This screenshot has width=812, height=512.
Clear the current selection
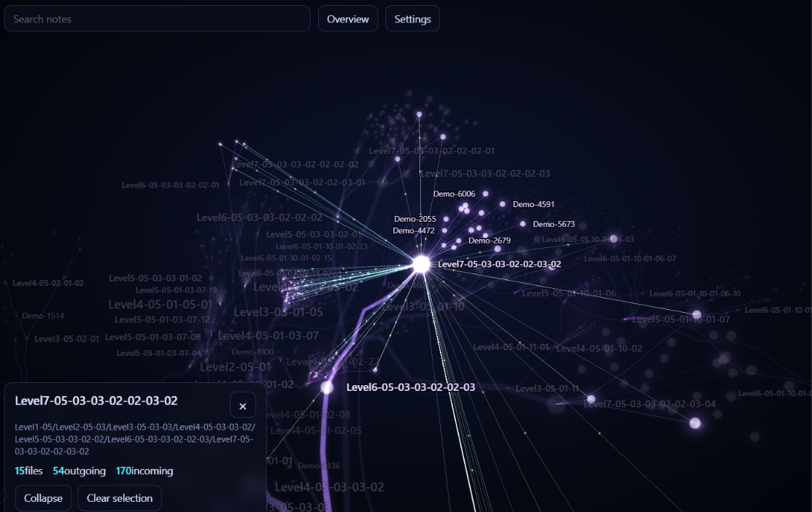pyautogui.click(x=120, y=498)
